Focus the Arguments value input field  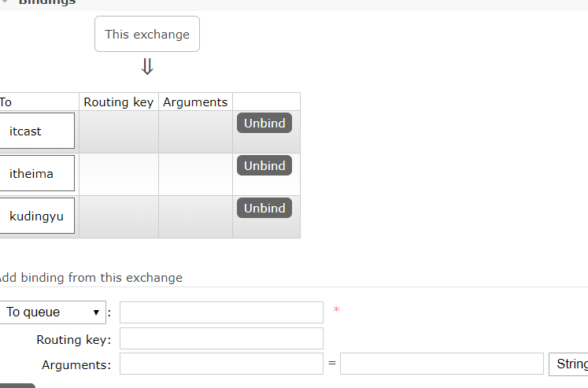442,364
